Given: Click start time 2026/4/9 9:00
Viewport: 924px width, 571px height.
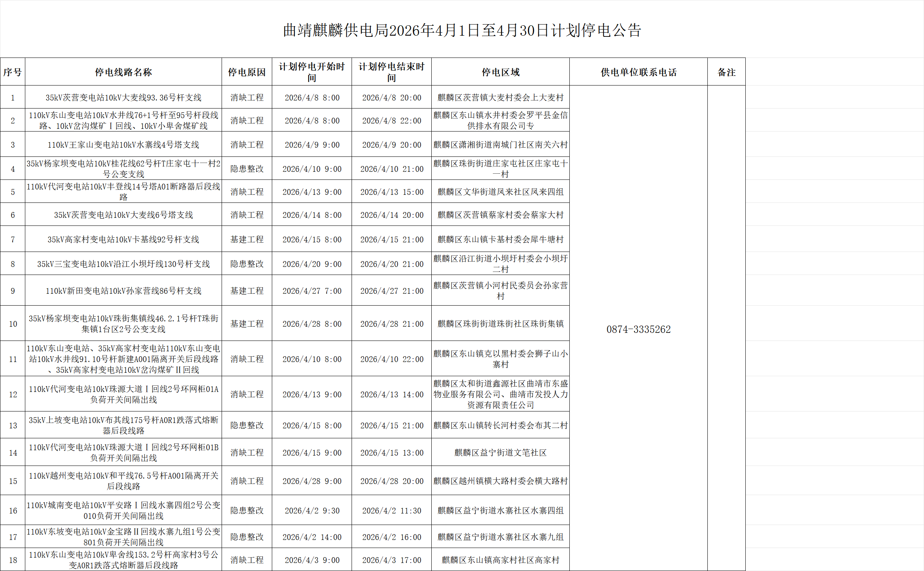Looking at the screenshot, I should point(312,145).
